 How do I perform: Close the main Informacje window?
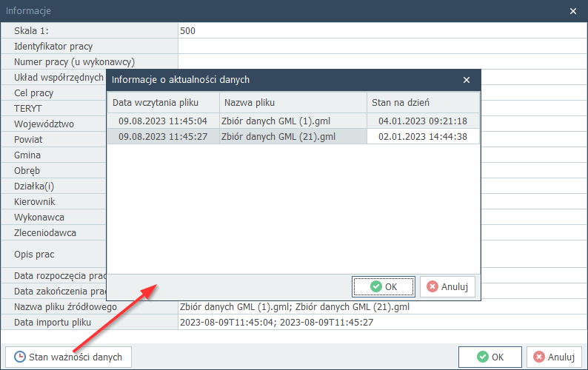[x=572, y=11]
